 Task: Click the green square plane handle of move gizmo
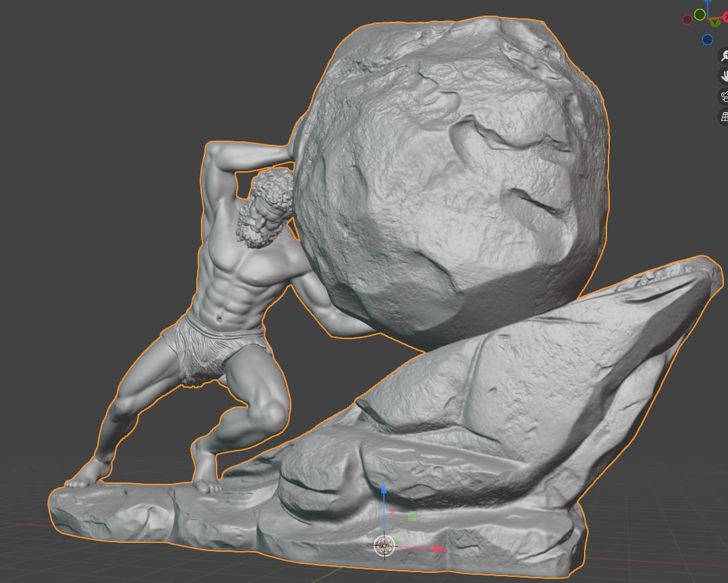412,516
